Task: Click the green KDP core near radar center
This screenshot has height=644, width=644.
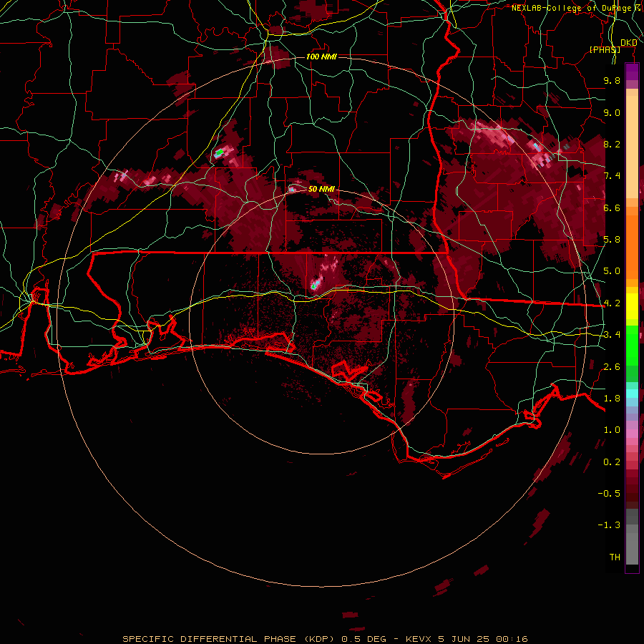Action: [314, 286]
